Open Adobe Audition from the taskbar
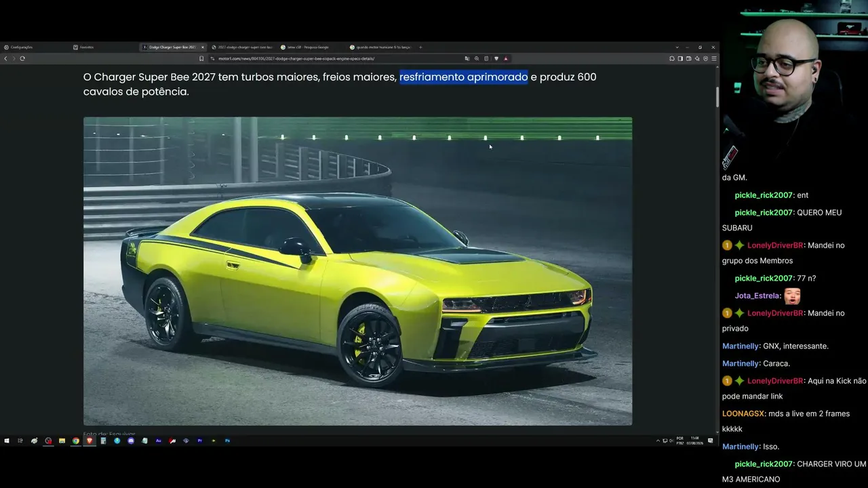868x488 pixels. point(159,441)
